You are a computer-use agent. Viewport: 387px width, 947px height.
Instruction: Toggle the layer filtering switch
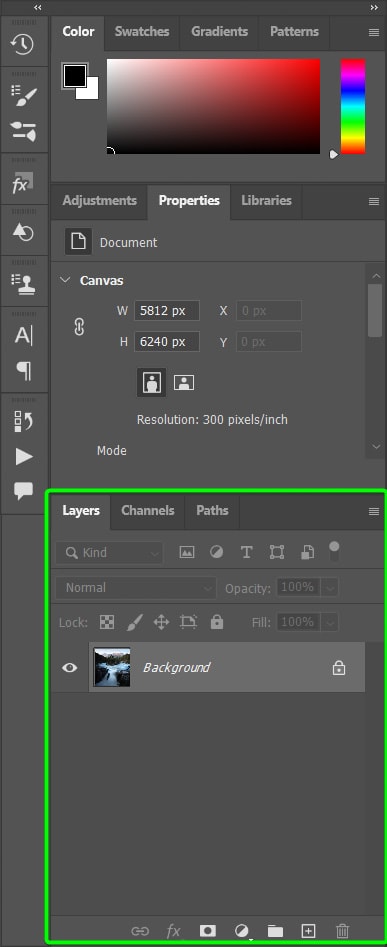[x=334, y=551]
